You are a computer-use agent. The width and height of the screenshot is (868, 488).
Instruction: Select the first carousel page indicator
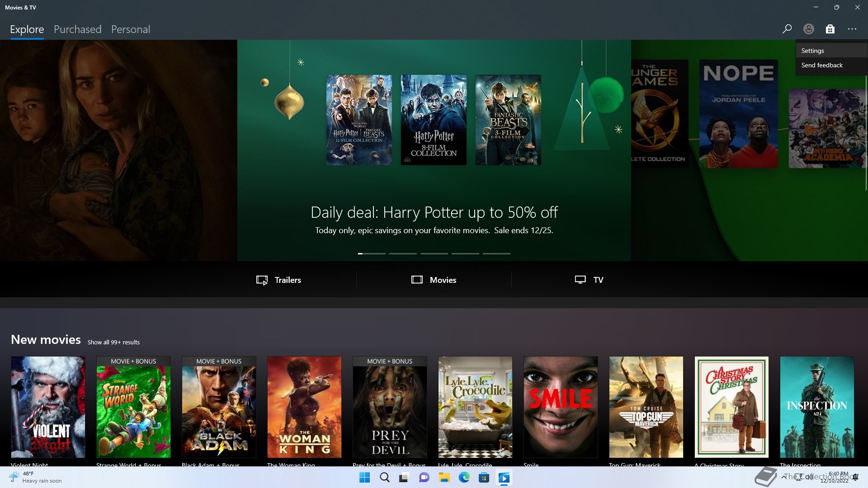pos(372,253)
